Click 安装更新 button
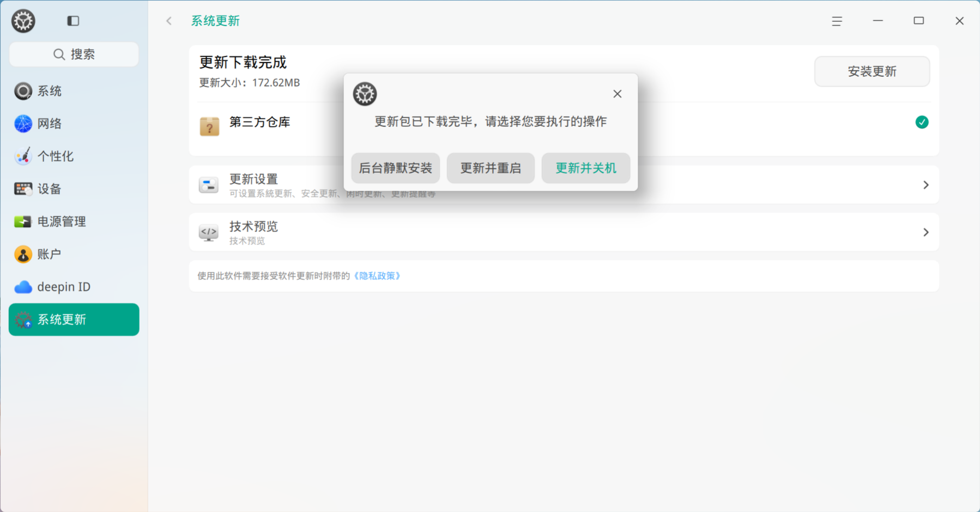Viewport: 980px width, 512px height. (x=872, y=71)
